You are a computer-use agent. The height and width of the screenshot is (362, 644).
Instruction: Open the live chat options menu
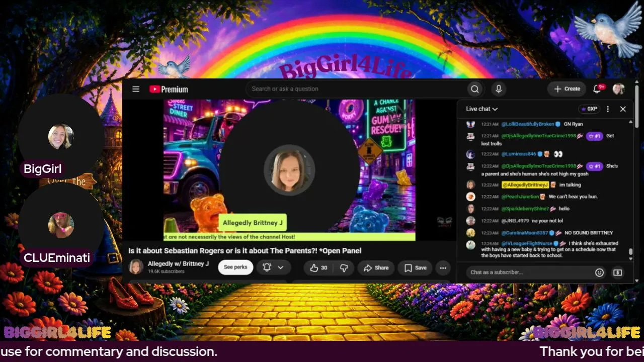tap(608, 109)
